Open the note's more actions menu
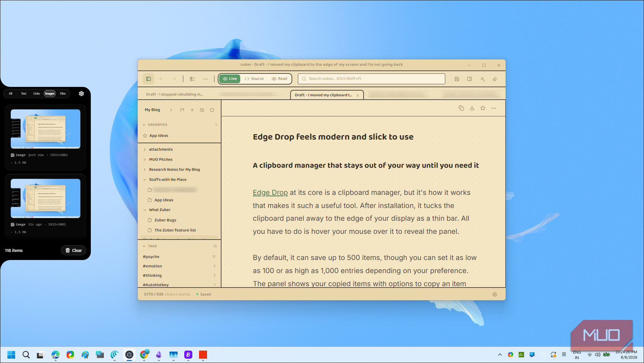Viewport: 644px width, 363px height. [494, 108]
